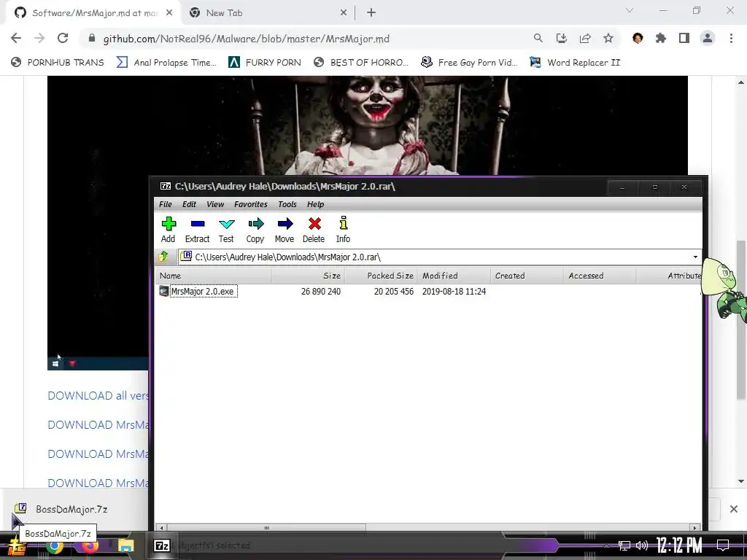Screen dimensions: 747x560
Task: Click the Add button in 7-Zip toolbar
Action: pyautogui.click(x=169, y=230)
